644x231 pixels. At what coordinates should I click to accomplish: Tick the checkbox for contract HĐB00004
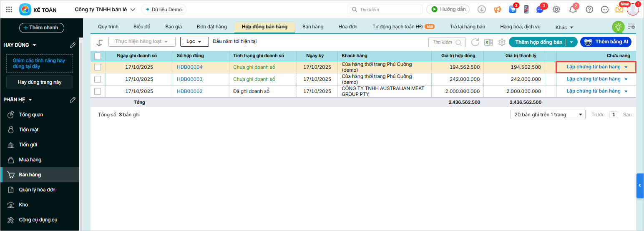[98, 67]
